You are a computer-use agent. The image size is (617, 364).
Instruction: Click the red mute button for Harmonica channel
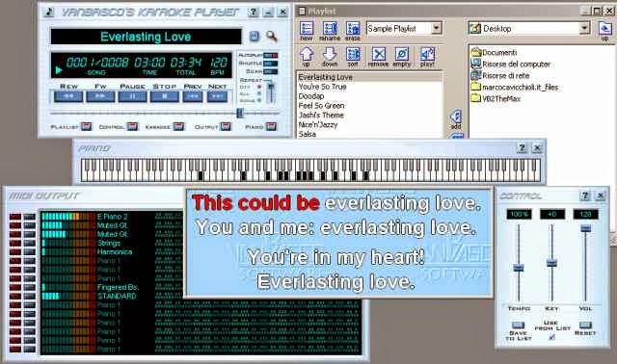tap(15, 252)
